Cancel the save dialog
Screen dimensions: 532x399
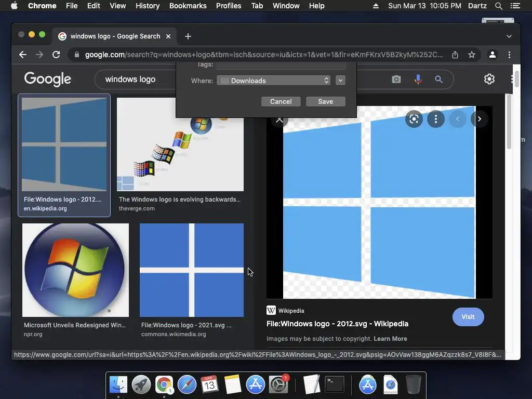click(281, 101)
